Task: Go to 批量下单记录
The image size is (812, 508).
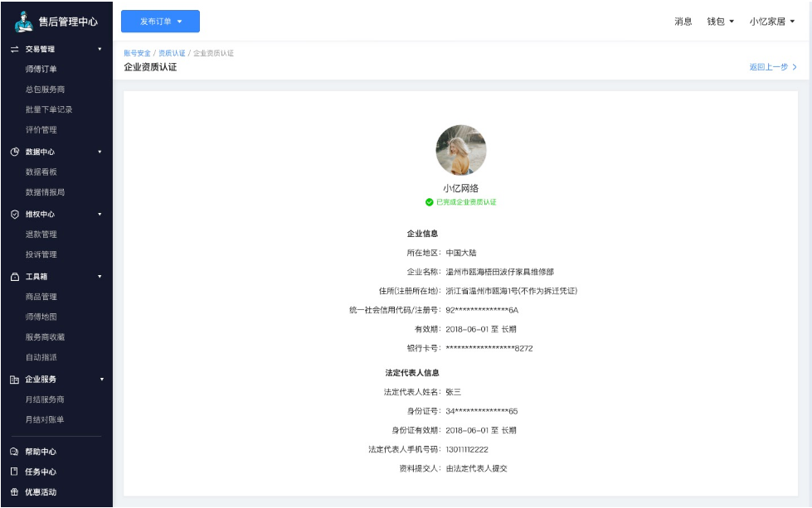Action: pyautogui.click(x=49, y=109)
